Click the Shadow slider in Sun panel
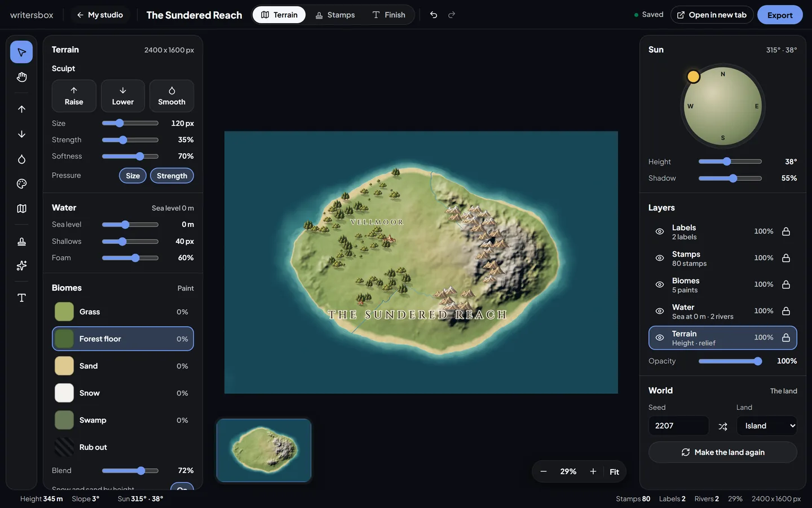 point(730,178)
